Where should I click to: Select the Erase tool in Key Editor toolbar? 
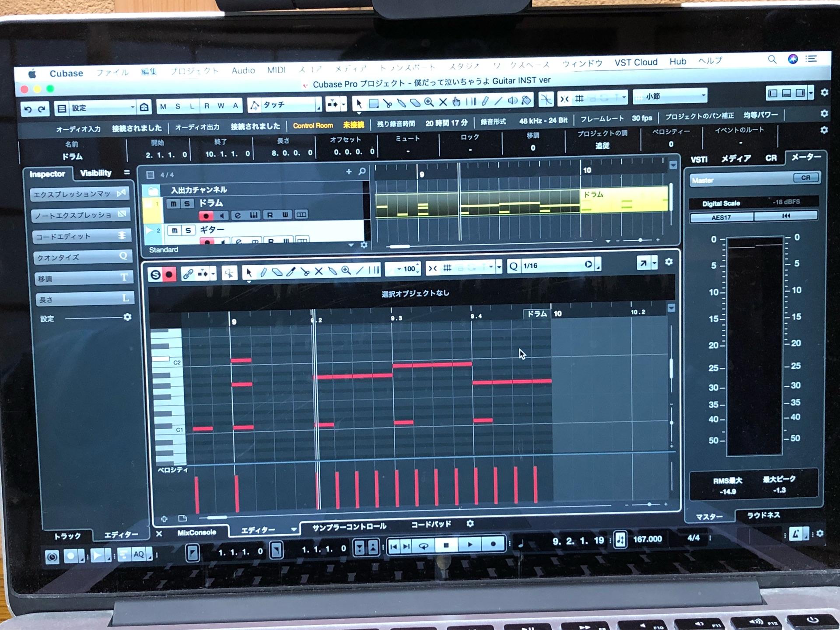pyautogui.click(x=277, y=273)
